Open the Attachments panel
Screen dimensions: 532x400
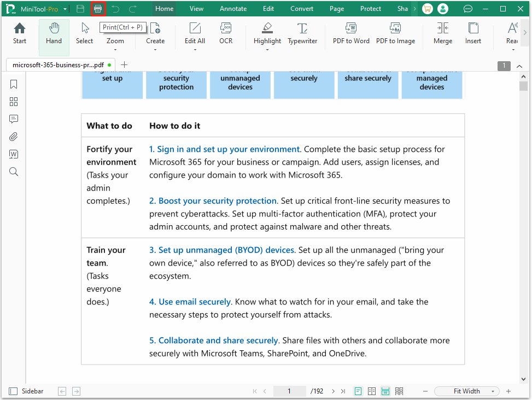[x=14, y=137]
